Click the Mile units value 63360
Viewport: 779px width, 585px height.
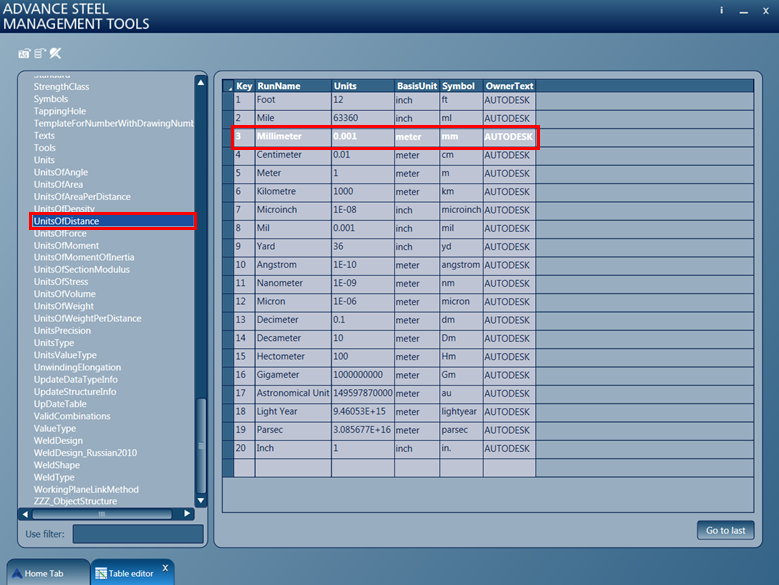(x=363, y=118)
